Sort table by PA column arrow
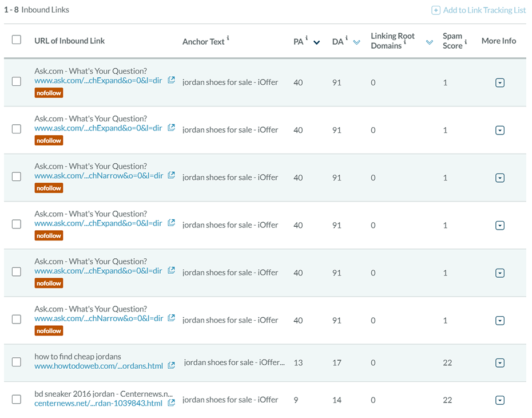 [x=316, y=42]
